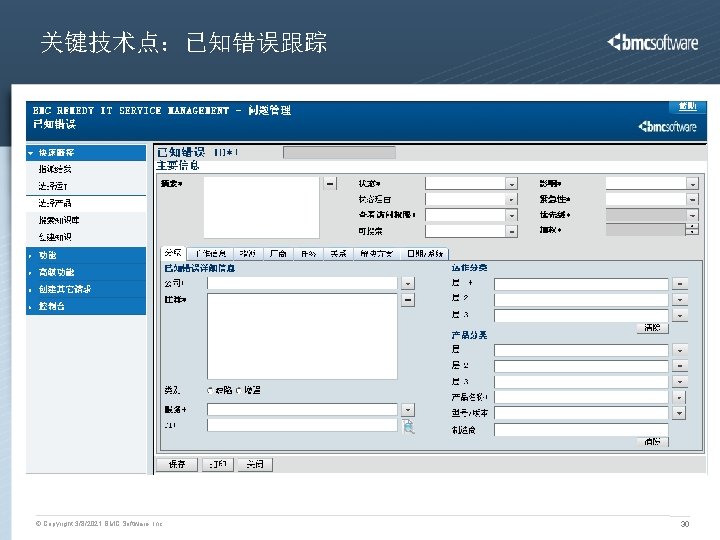Switch to the 厂商 tab
720x540 pixels.
tap(278, 253)
